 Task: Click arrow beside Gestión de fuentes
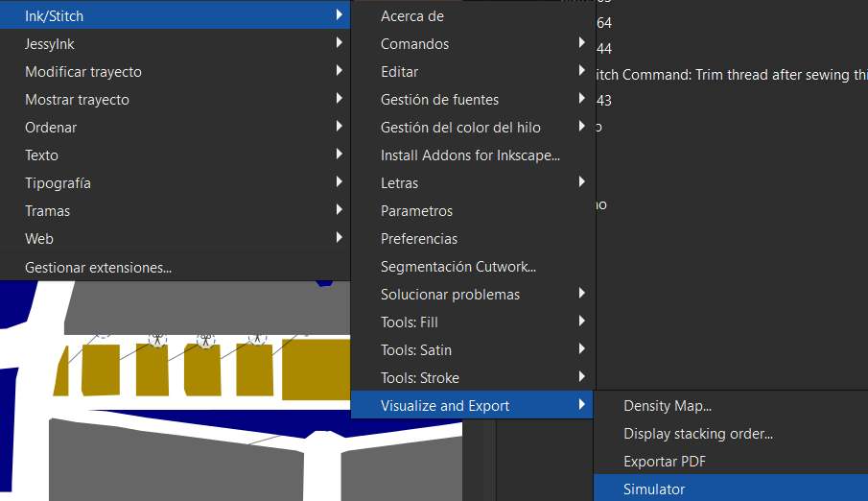[x=582, y=98]
